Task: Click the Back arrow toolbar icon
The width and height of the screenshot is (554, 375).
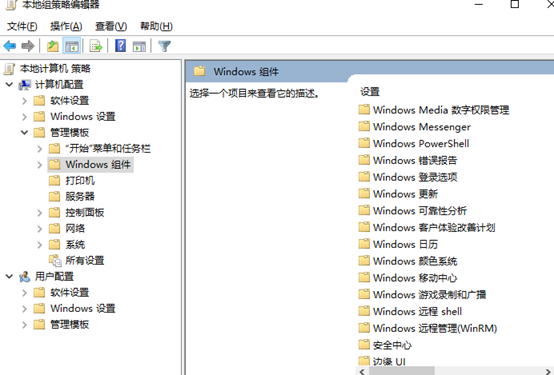Action: pyautogui.click(x=10, y=46)
